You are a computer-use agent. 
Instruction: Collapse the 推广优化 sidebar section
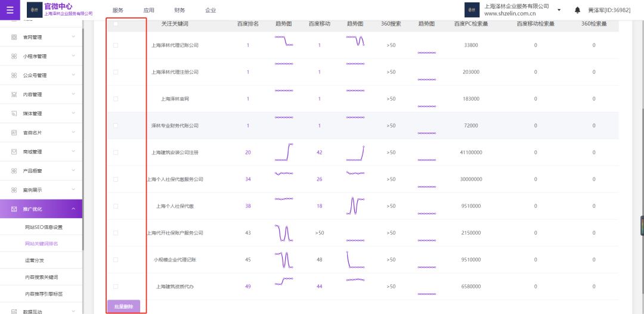pos(73,209)
